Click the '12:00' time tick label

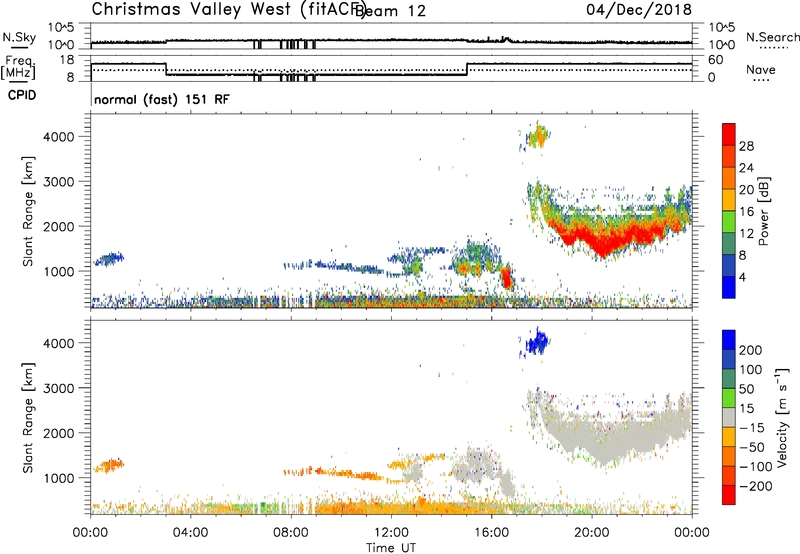(x=391, y=533)
